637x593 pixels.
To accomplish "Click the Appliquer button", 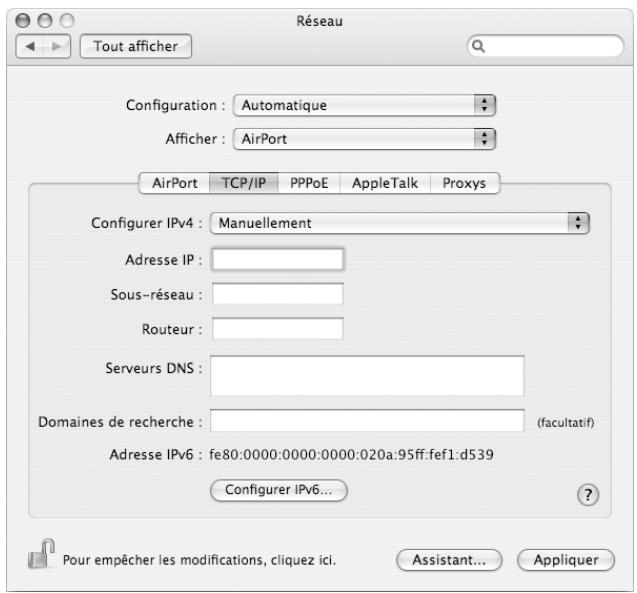I will pos(566,560).
